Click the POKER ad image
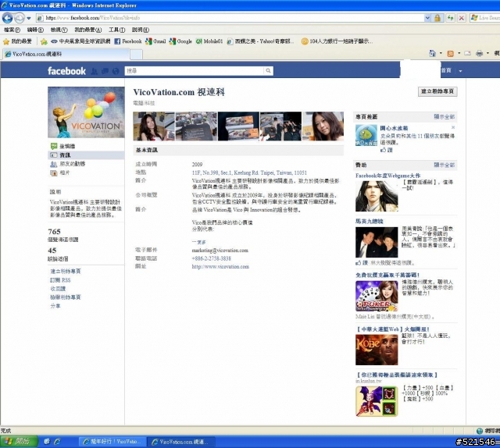Viewport: 500px width, 448px height. [x=377, y=297]
